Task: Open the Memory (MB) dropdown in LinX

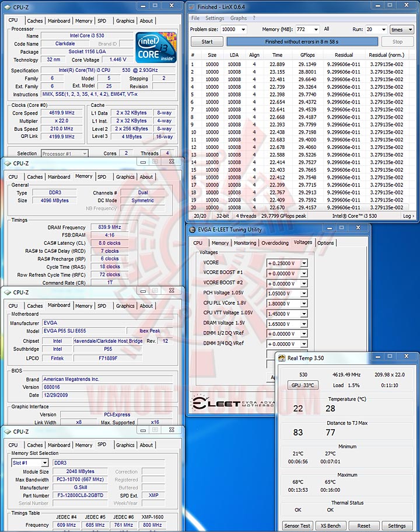Action: [x=316, y=30]
